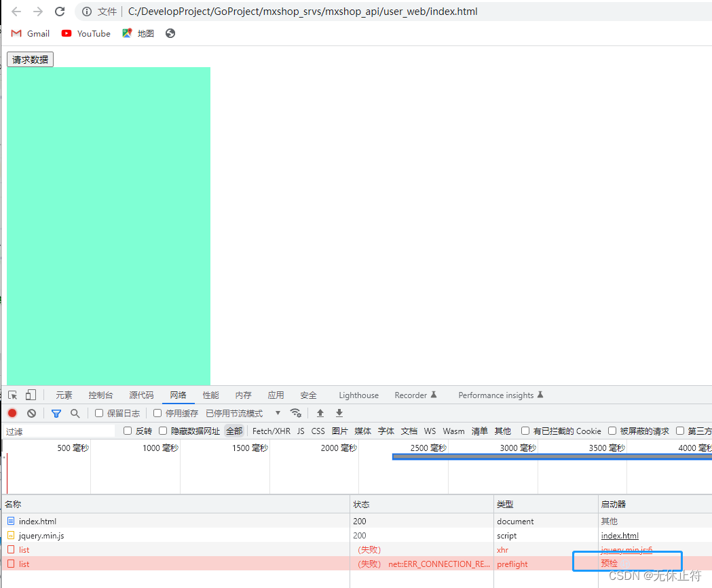Filter by Wasm requests

[x=453, y=431]
